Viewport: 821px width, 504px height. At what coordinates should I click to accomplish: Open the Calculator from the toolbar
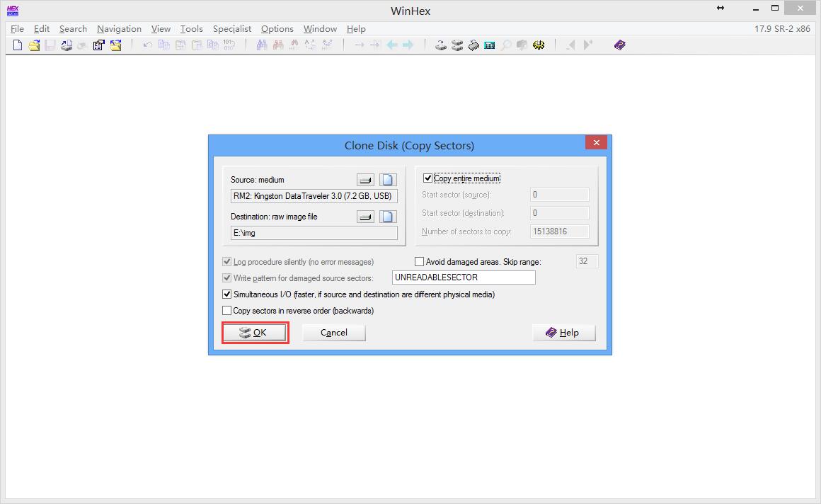[x=489, y=45]
